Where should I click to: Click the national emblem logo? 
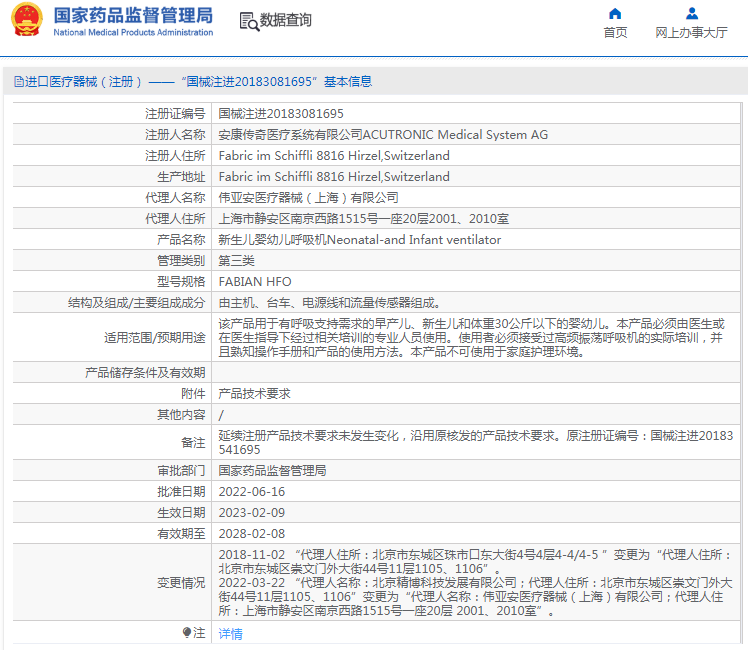point(26,21)
